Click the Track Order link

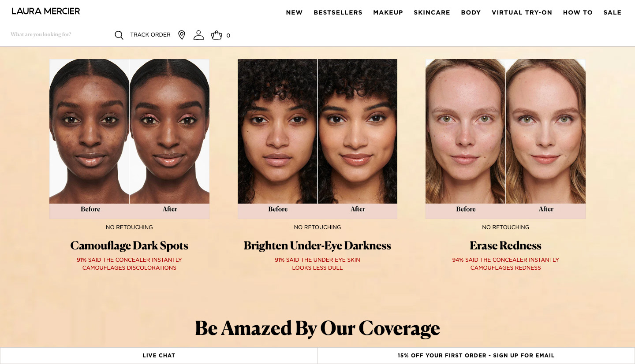coord(150,35)
